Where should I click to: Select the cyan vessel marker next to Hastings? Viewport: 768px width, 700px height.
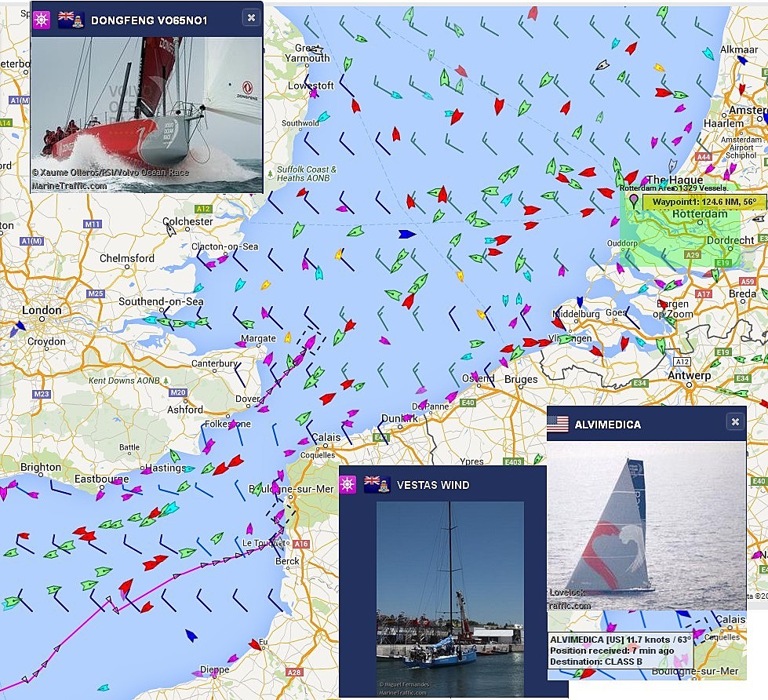click(190, 468)
